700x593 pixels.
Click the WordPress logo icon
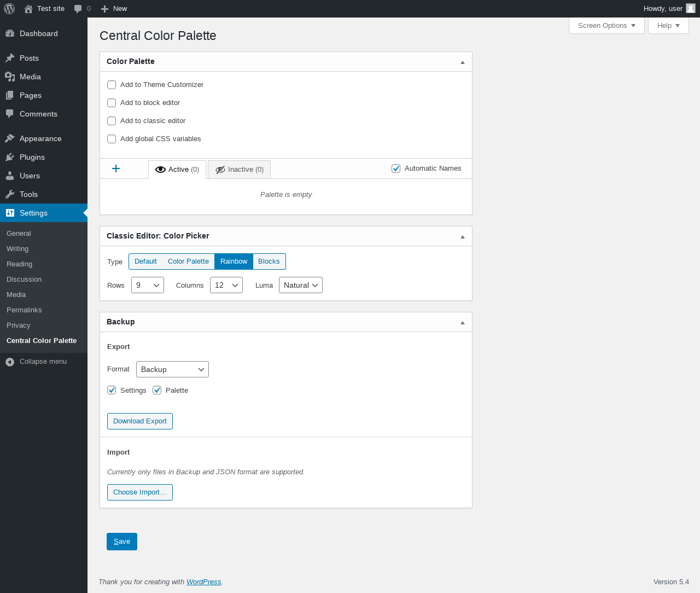[x=9, y=9]
